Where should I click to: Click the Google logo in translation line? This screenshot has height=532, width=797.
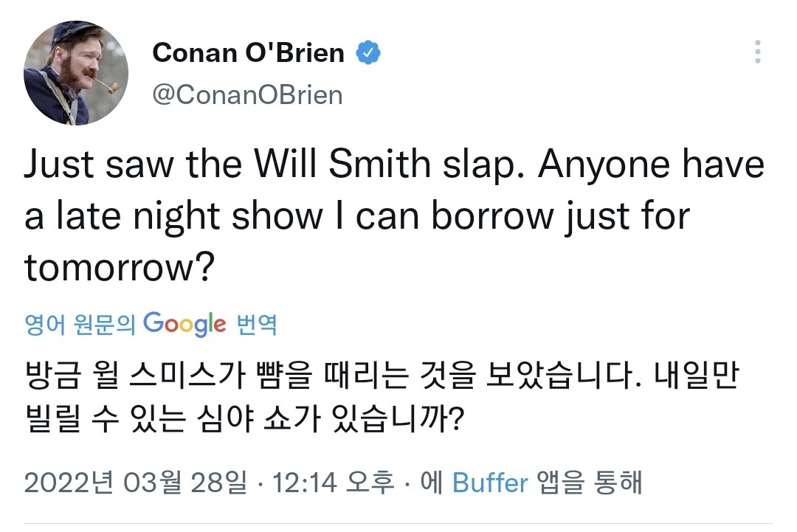(184, 324)
